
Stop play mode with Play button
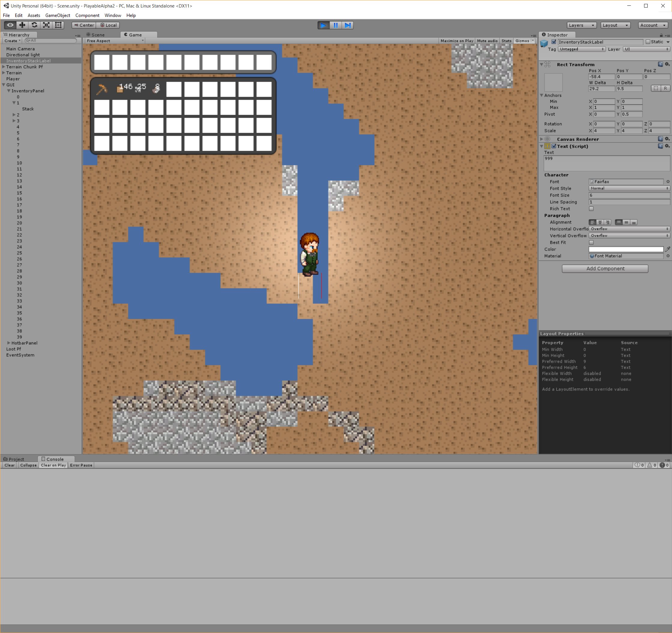tap(323, 25)
